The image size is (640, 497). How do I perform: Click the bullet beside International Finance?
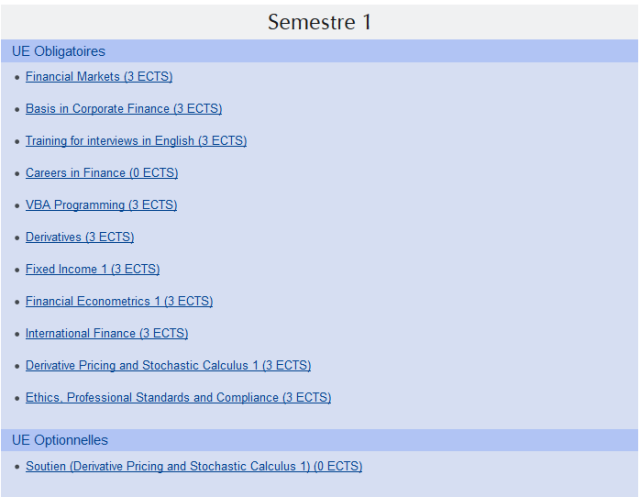coord(17,334)
